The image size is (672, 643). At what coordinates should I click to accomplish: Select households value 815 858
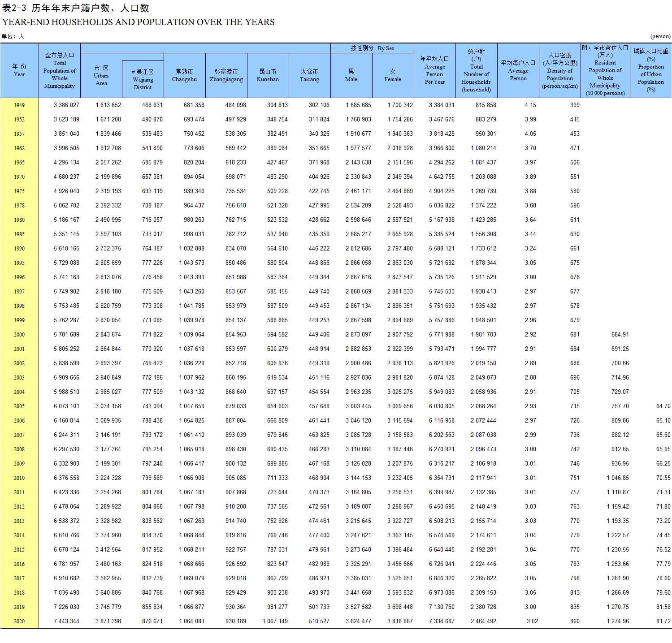[486, 105]
